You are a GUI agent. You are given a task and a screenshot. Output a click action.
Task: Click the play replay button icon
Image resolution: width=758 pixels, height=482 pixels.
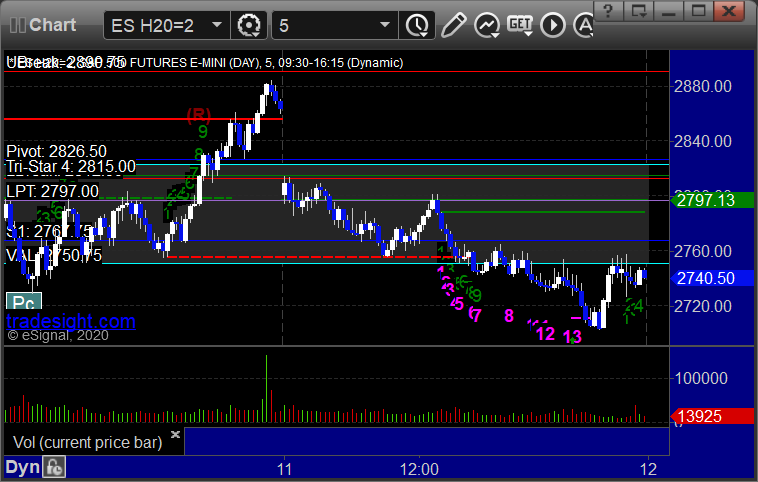click(553, 25)
